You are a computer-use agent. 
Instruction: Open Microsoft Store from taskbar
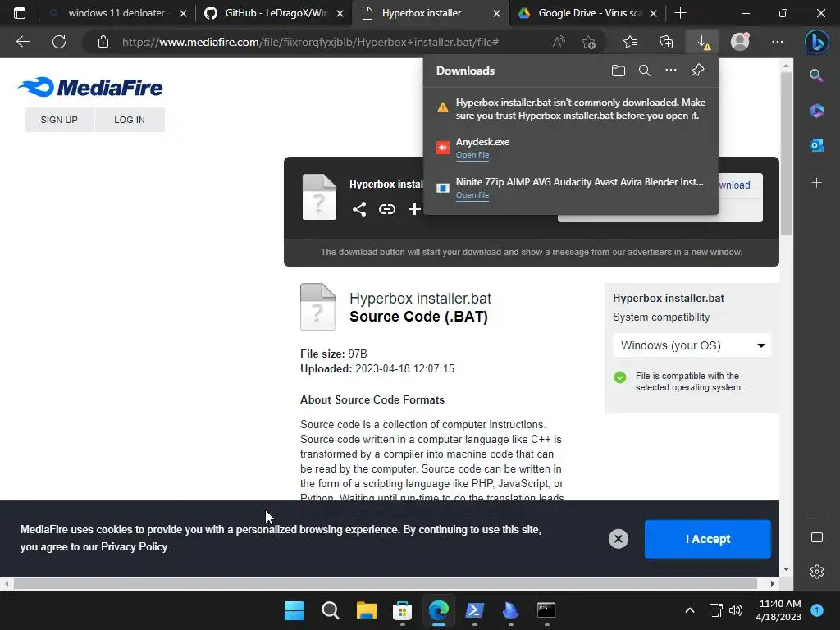click(x=402, y=610)
